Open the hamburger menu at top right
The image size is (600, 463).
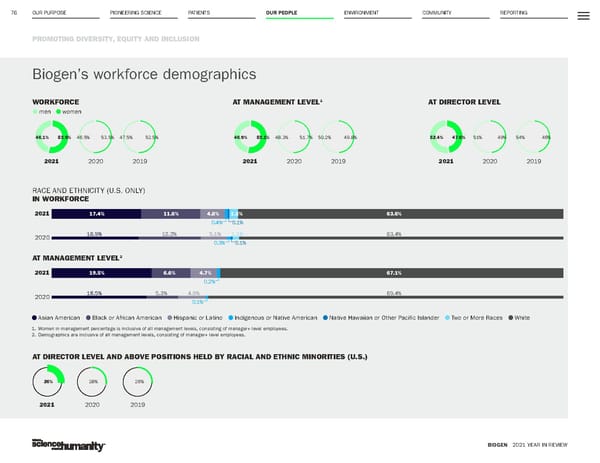click(583, 15)
